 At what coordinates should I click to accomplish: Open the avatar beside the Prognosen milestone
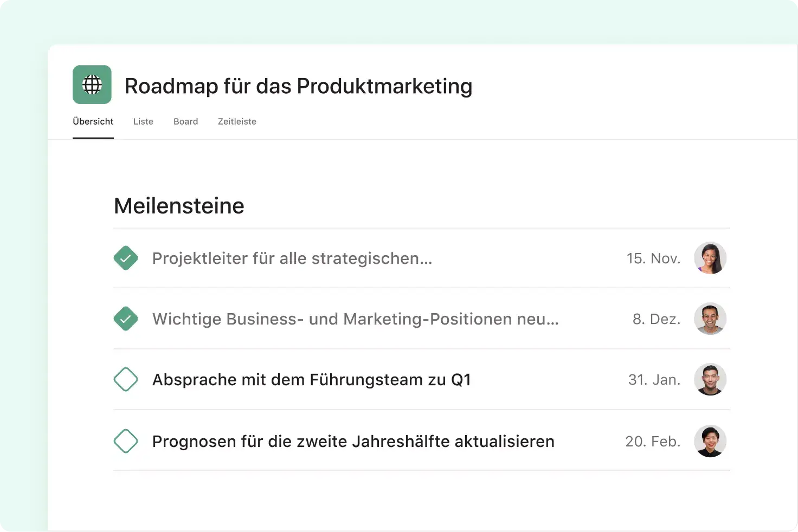point(710,442)
